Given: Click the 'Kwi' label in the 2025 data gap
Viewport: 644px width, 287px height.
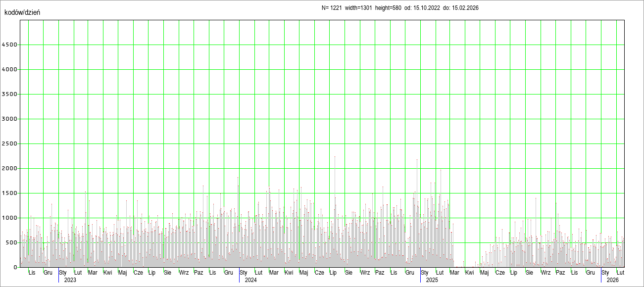Looking at the screenshot, I should (470, 273).
